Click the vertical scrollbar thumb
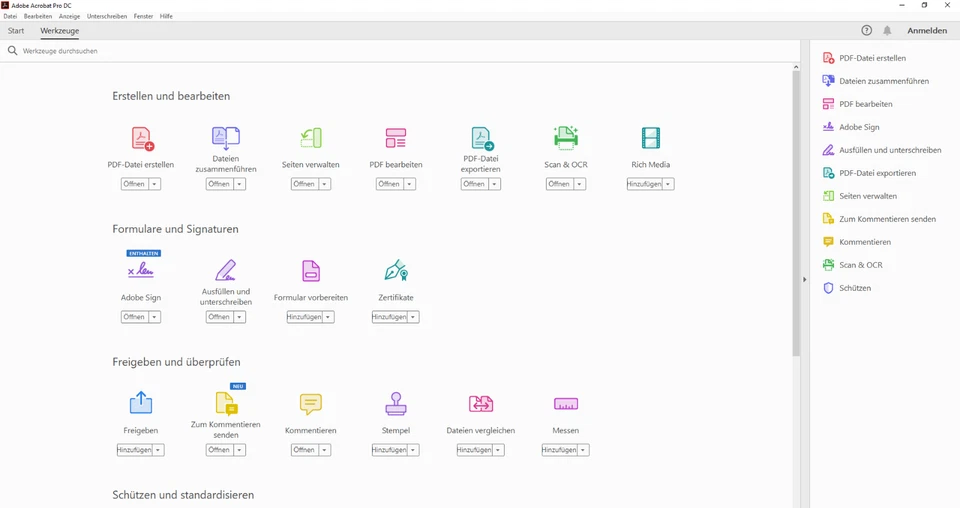The height and width of the screenshot is (508, 960). click(796, 213)
